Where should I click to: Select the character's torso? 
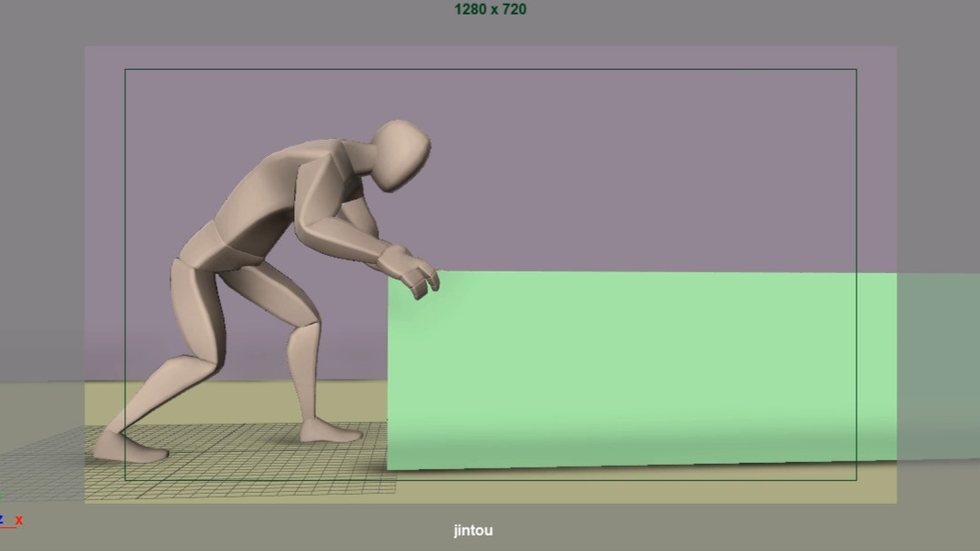coord(275,202)
